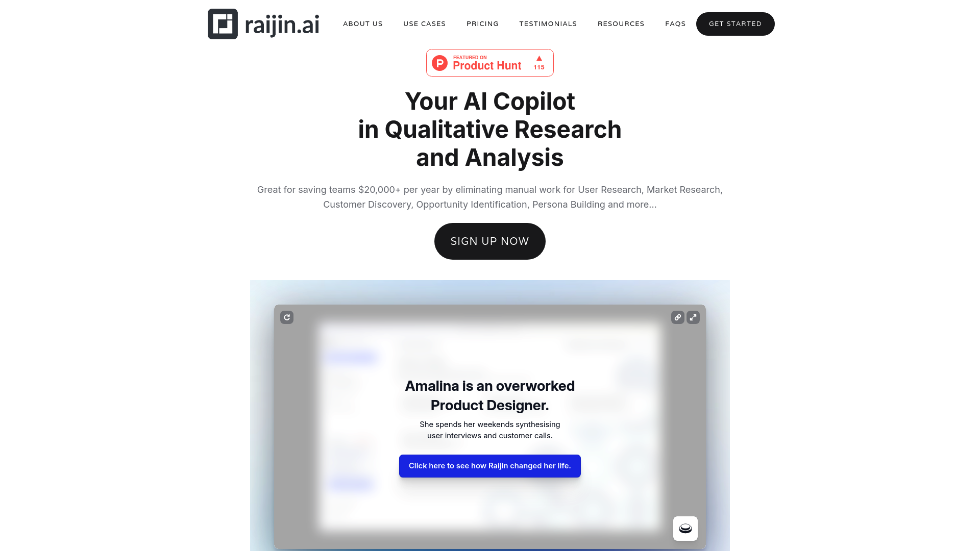Click TESTIMONIALS navigation link
The width and height of the screenshot is (980, 551).
click(x=548, y=23)
